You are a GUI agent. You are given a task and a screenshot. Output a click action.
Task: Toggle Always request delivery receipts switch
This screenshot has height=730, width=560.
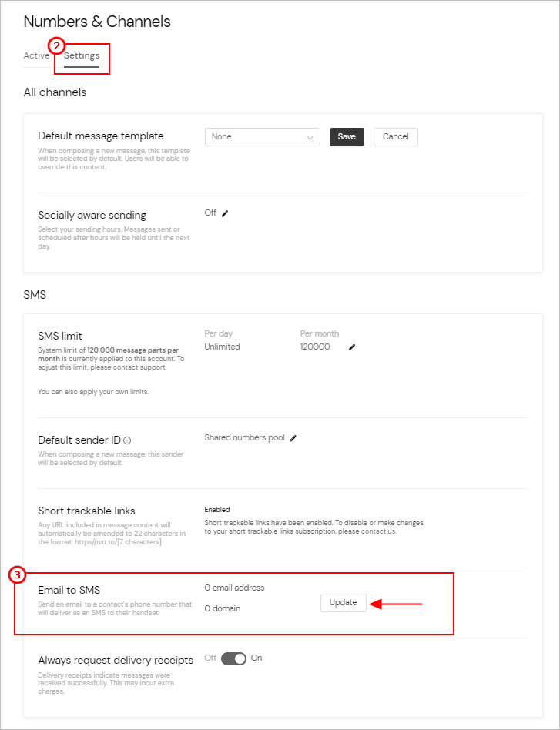pos(233,658)
